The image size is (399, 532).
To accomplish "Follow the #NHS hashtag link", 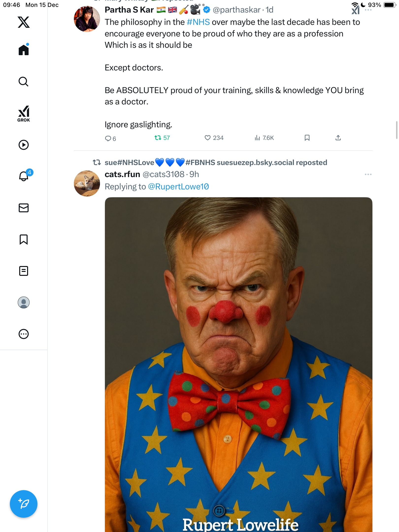I will coord(198,22).
